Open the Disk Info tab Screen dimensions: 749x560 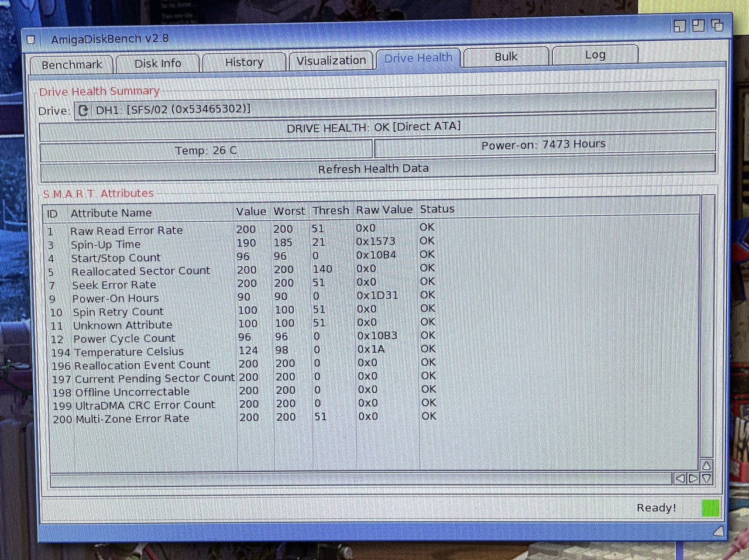coord(157,63)
